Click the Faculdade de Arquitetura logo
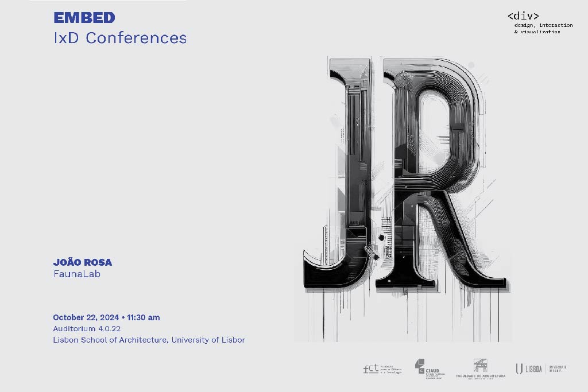The width and height of the screenshot is (588, 392). [481, 369]
